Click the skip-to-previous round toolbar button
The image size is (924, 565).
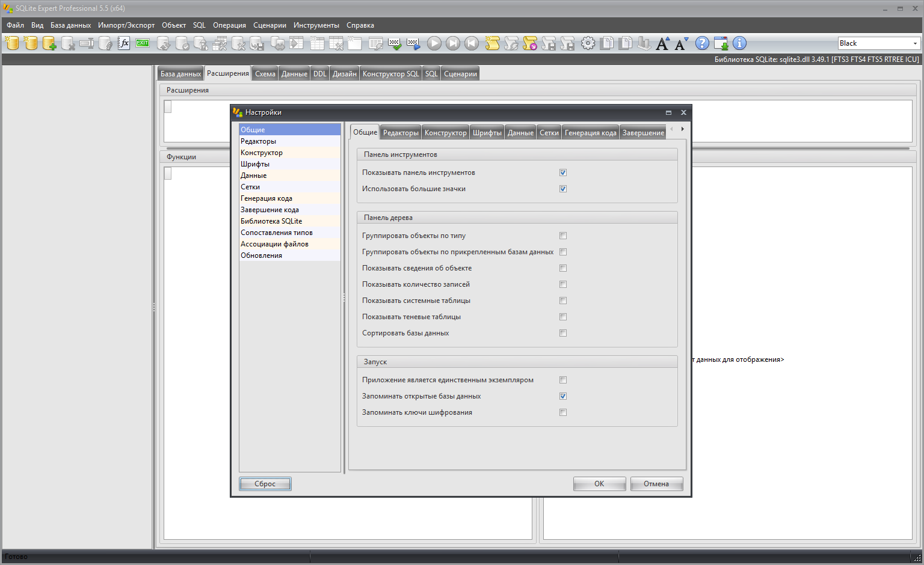[472, 43]
